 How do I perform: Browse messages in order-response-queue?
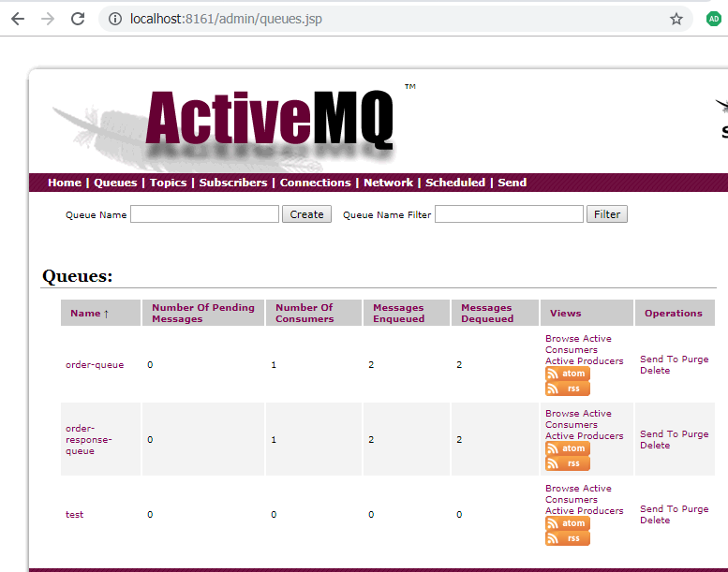point(560,414)
